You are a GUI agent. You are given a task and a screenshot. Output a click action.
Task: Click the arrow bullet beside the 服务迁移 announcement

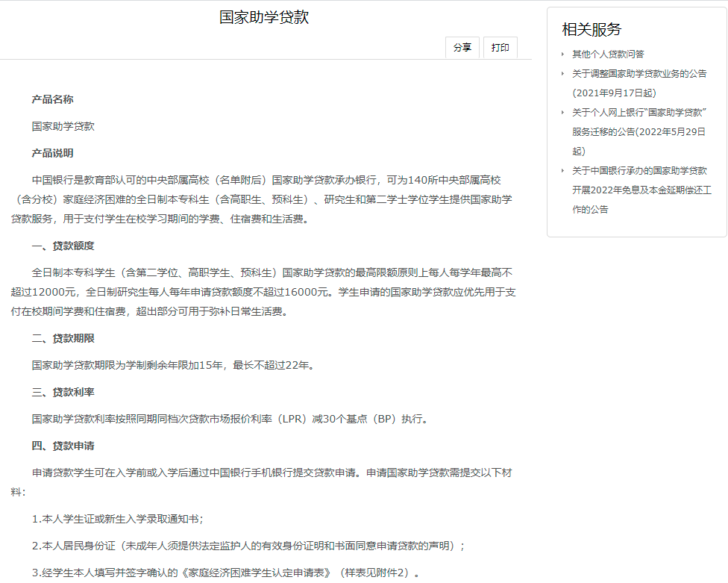[x=563, y=113]
